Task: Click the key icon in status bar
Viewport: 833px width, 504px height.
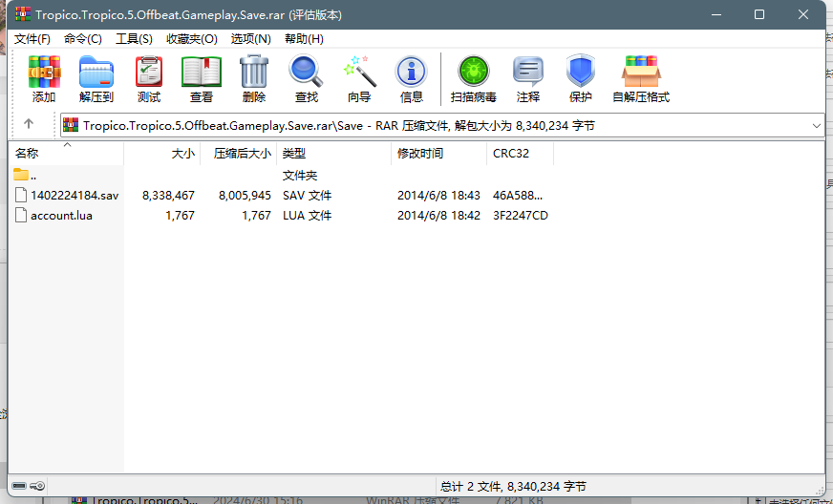Action: tap(37, 486)
